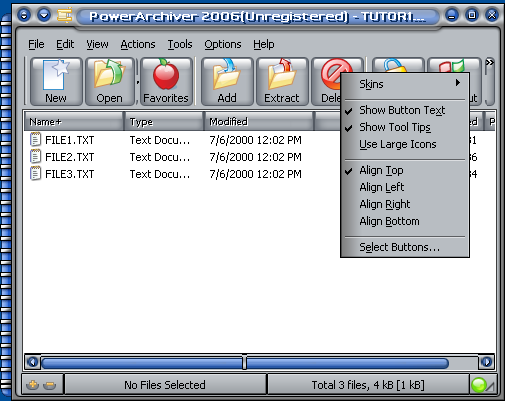
Task: Click the horizontal scrollbar right arrow
Action: coord(486,362)
